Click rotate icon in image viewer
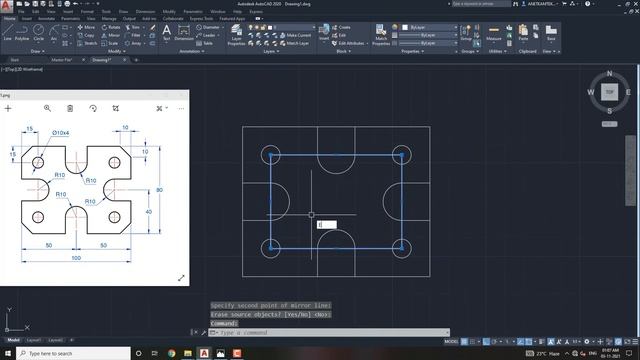The height and width of the screenshot is (360, 640). pyautogui.click(x=93, y=108)
